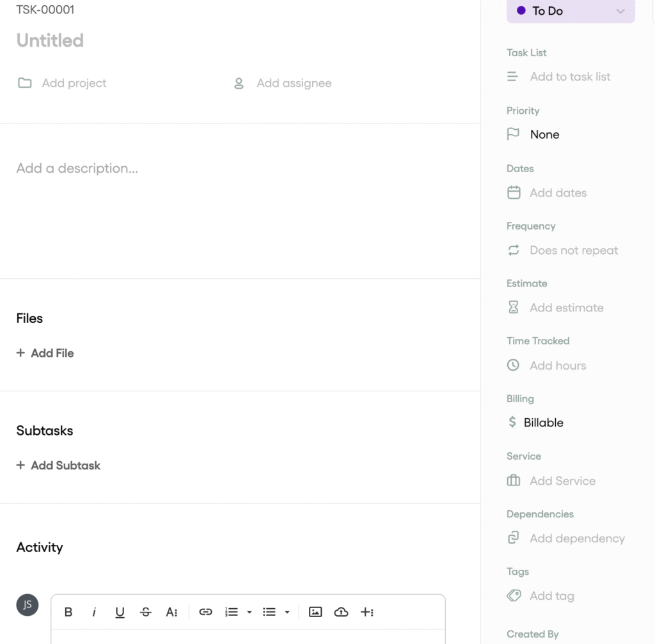Click Add File under Files

pos(45,353)
